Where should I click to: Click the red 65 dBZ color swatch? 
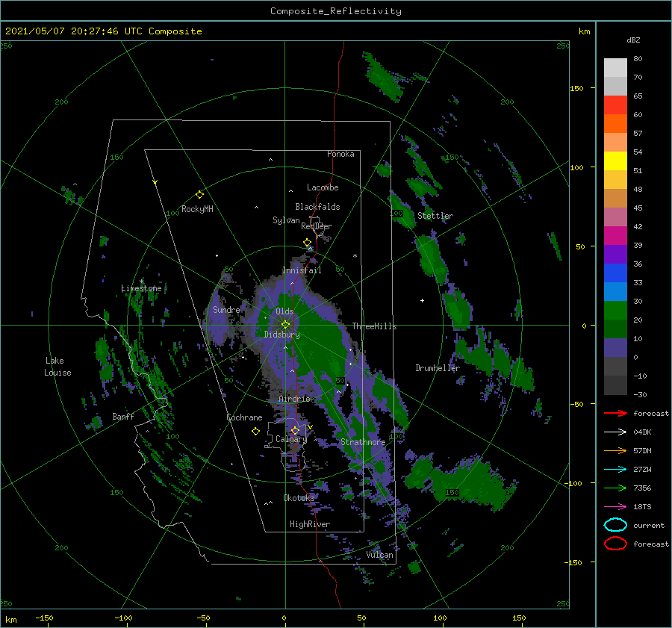click(615, 105)
